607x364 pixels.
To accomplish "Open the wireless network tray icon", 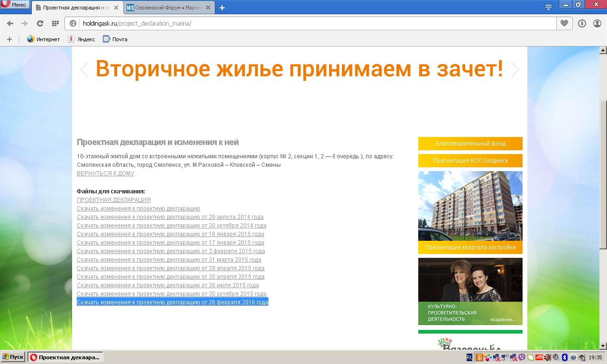I will [x=505, y=357].
